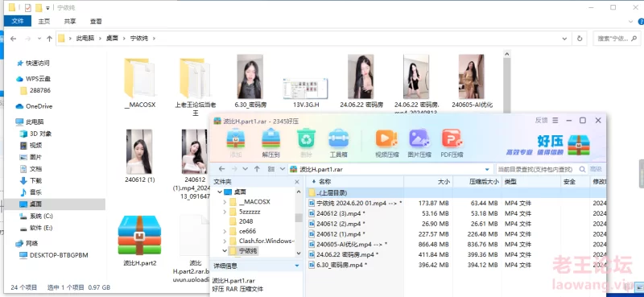
Task: Close the 文件夹 folder pane in 好压
Action: (297, 181)
